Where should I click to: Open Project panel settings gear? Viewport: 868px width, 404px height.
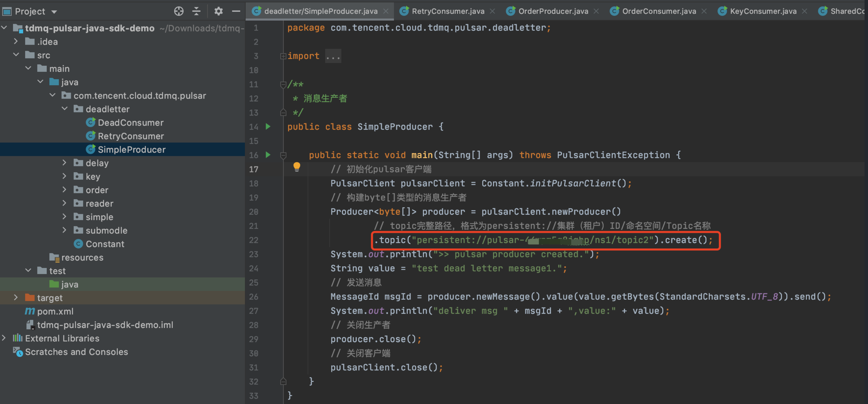[218, 11]
